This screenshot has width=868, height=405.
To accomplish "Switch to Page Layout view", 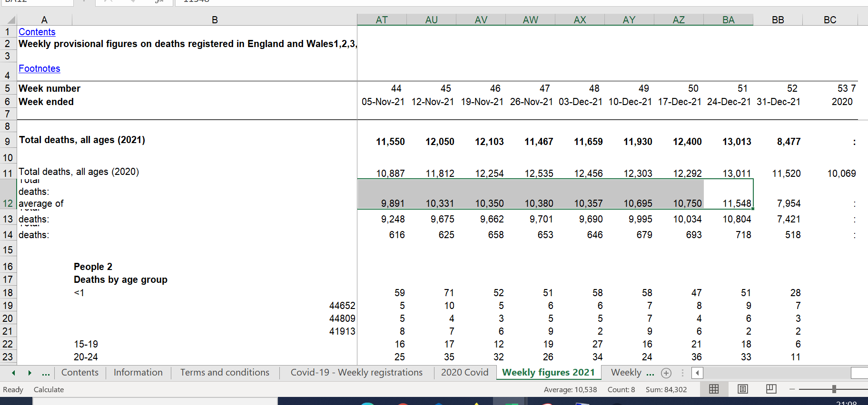I will pos(742,389).
